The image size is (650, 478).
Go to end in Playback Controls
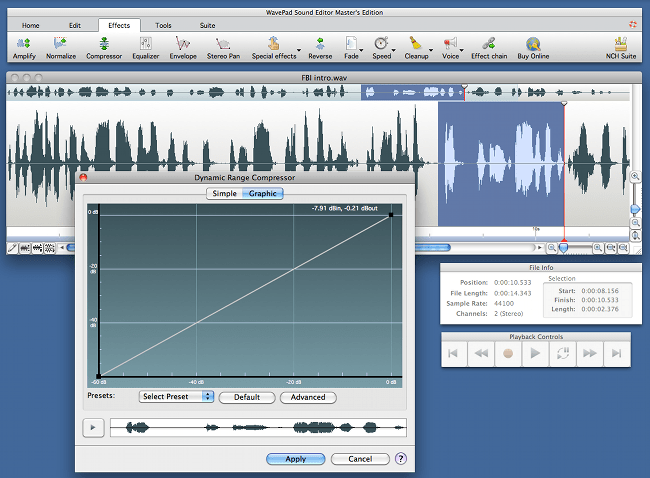click(617, 353)
